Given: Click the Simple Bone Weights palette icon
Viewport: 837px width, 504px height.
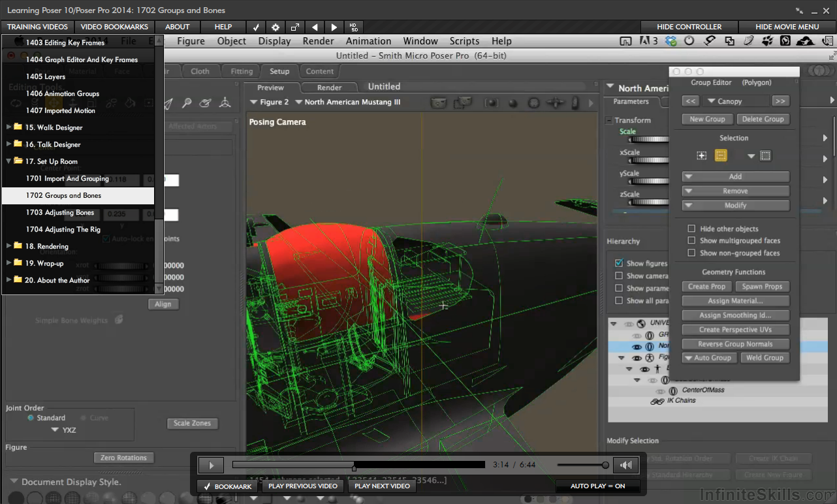Looking at the screenshot, I should [x=119, y=320].
